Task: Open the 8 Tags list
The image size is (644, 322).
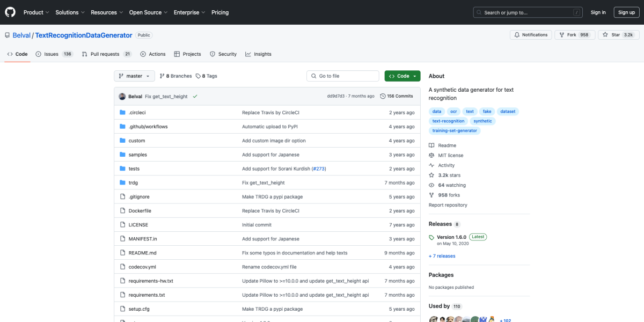Action: (x=207, y=76)
